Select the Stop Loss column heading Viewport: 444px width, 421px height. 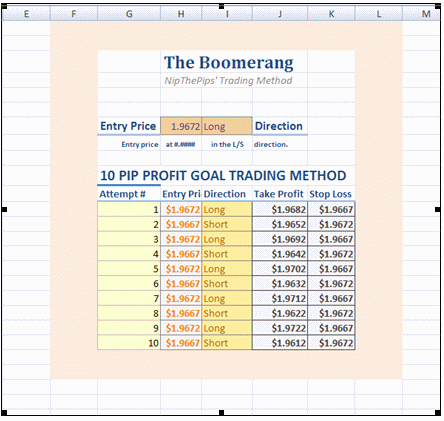pos(330,194)
